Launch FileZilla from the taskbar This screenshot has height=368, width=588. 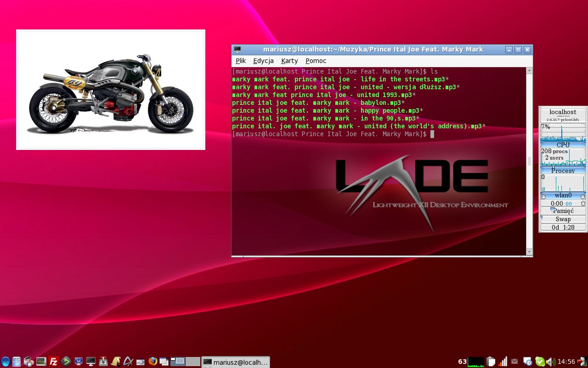tap(53, 362)
